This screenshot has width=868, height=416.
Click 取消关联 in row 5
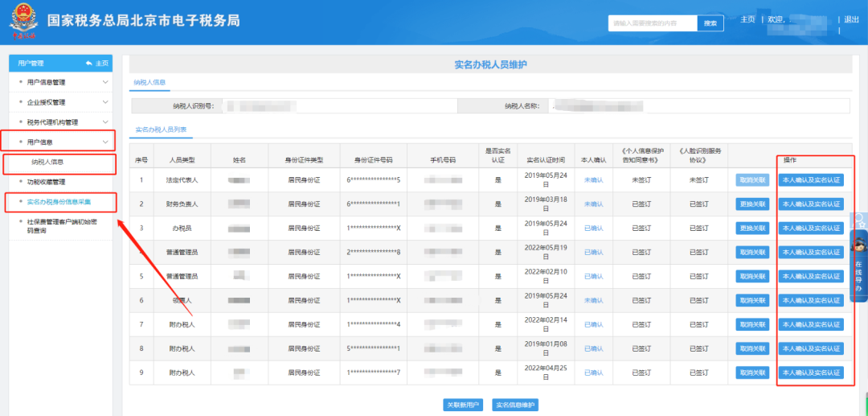tap(752, 277)
